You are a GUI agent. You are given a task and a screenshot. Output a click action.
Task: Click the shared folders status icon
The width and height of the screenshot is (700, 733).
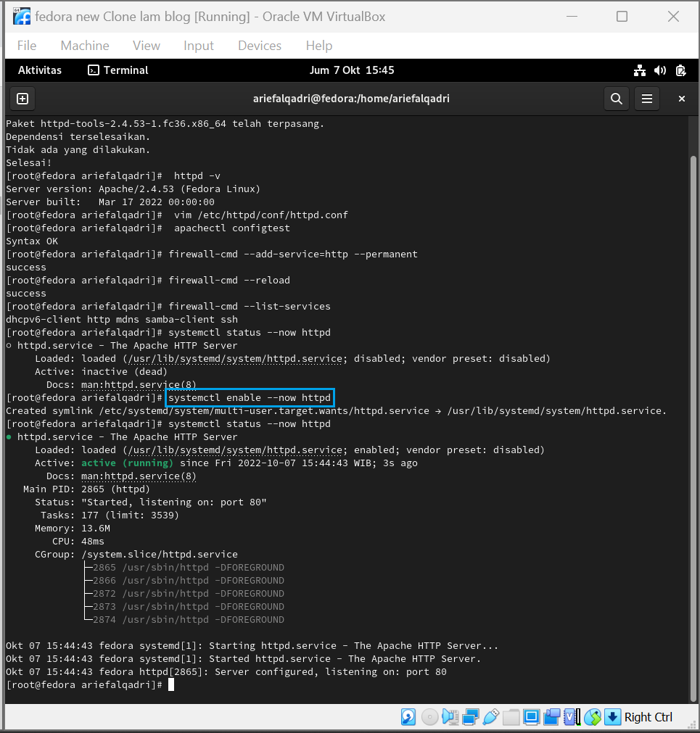(511, 716)
